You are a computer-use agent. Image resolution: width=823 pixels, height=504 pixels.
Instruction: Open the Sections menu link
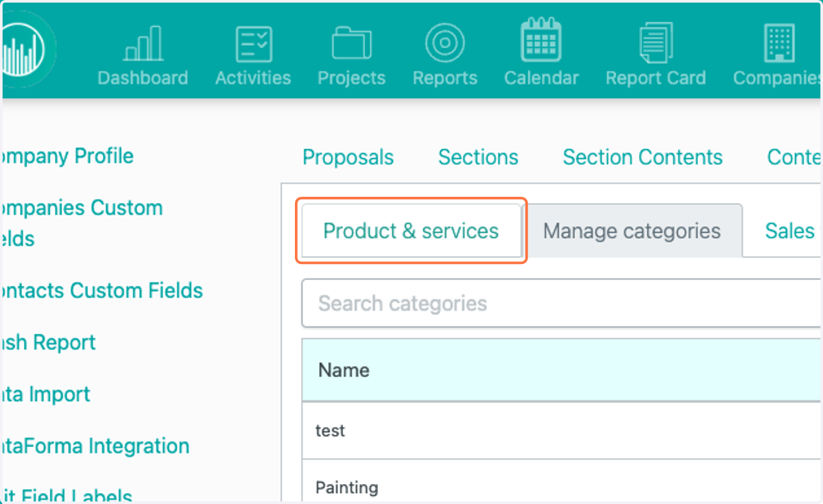point(478,157)
